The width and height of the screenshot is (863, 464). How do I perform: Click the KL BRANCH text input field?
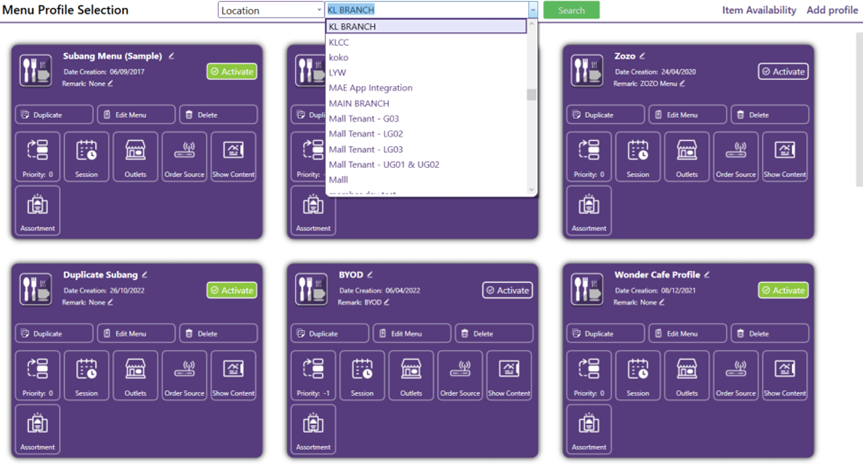click(425, 10)
